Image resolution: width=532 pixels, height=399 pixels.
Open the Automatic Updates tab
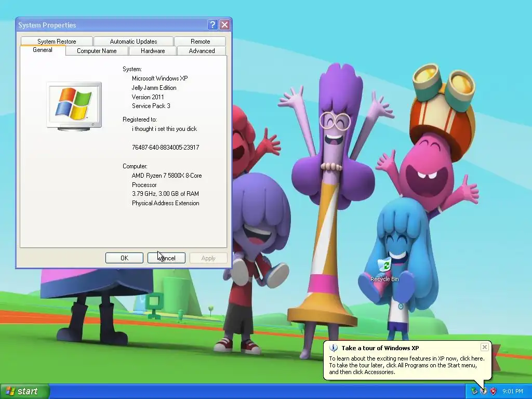[134, 42]
